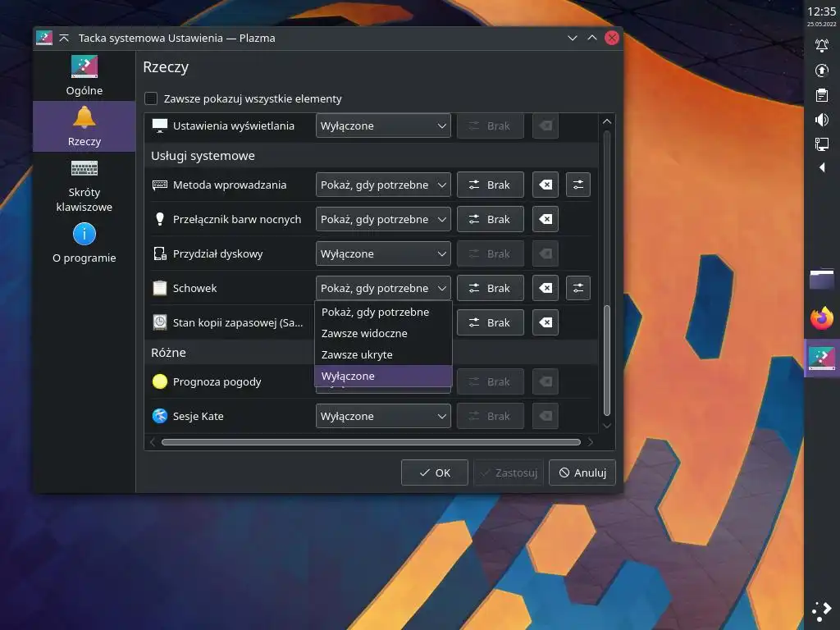Cancel with the Anuluj button
Image resolution: width=840 pixels, height=630 pixels.
pyautogui.click(x=582, y=472)
